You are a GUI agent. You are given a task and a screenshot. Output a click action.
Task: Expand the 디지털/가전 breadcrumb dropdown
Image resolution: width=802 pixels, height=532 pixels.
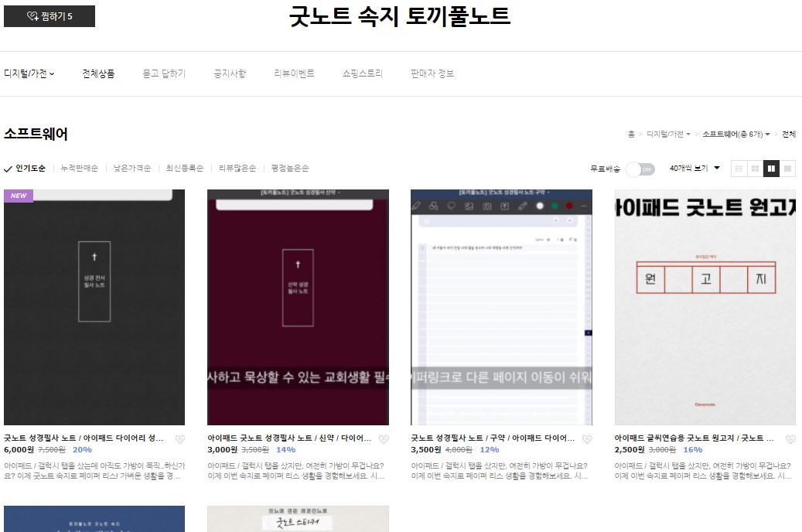[668, 134]
